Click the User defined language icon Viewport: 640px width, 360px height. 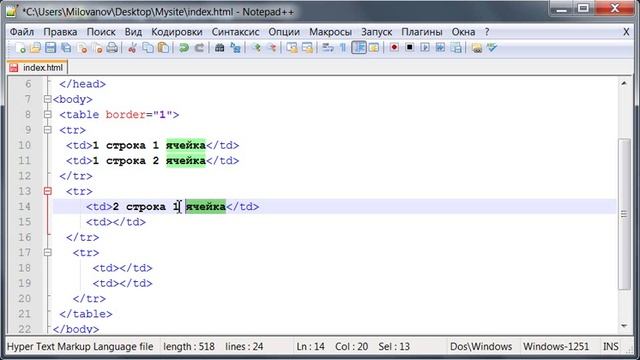coord(373,48)
